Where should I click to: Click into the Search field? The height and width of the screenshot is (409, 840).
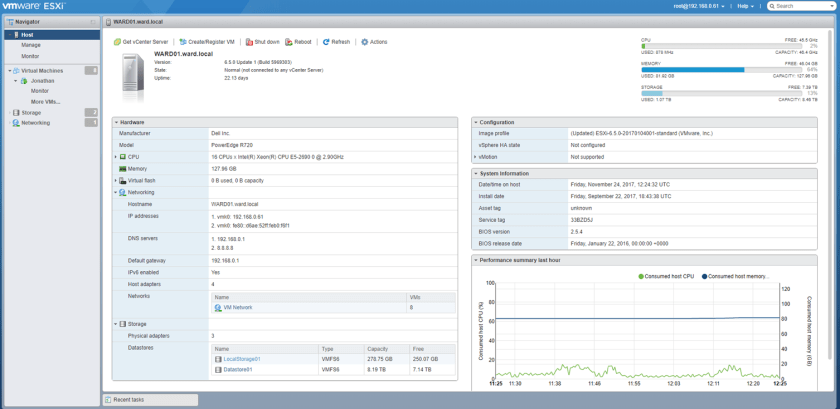tap(801, 6)
